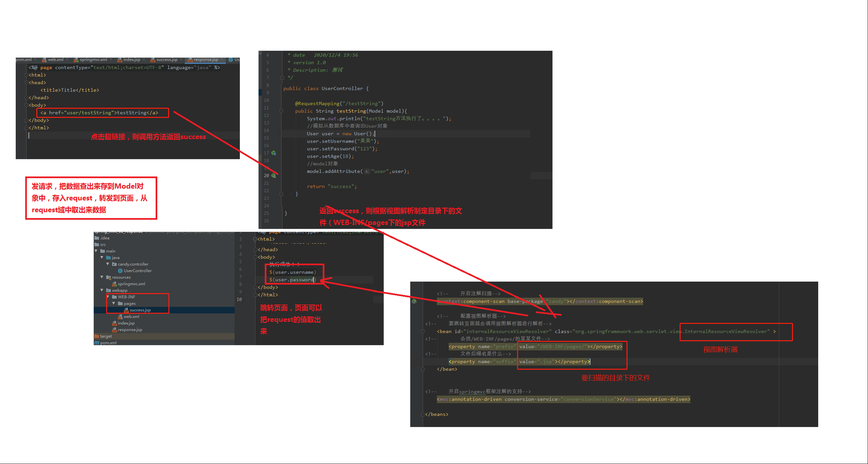Switch to the springmvc.xml tab
The width and height of the screenshot is (868, 464).
(x=93, y=60)
